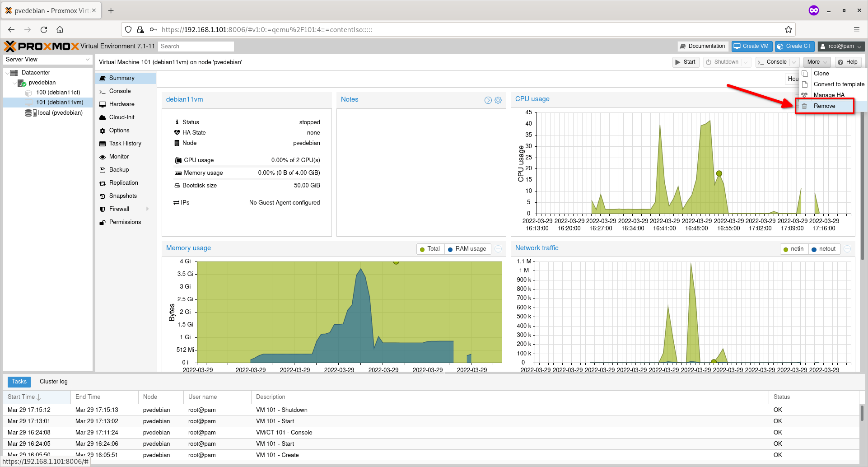Click the Replication arrows icon
The width and height of the screenshot is (868, 467).
[x=103, y=183]
